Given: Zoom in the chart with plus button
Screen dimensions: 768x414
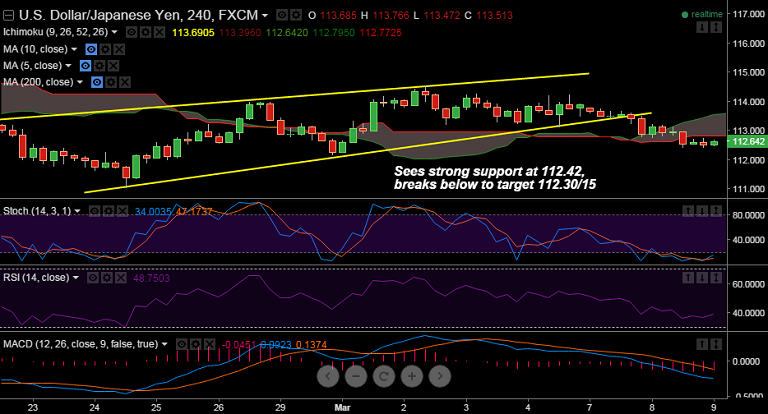Looking at the screenshot, I should click(412, 376).
